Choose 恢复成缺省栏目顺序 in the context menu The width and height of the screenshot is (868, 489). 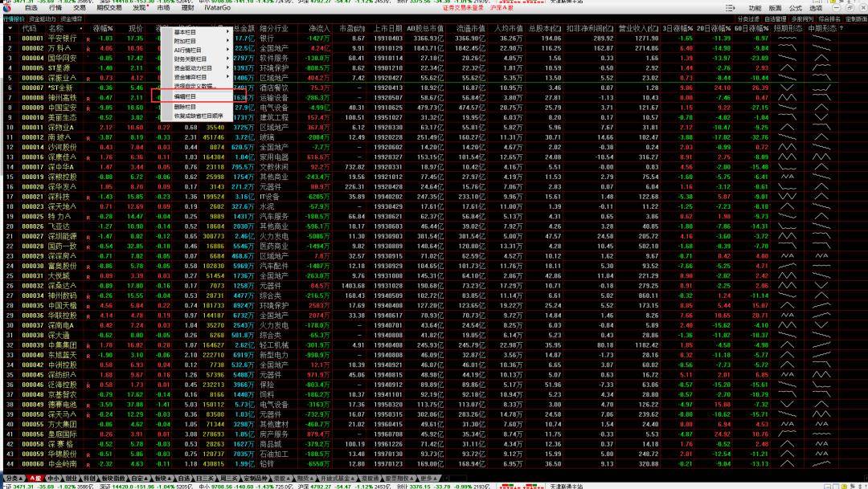point(197,116)
